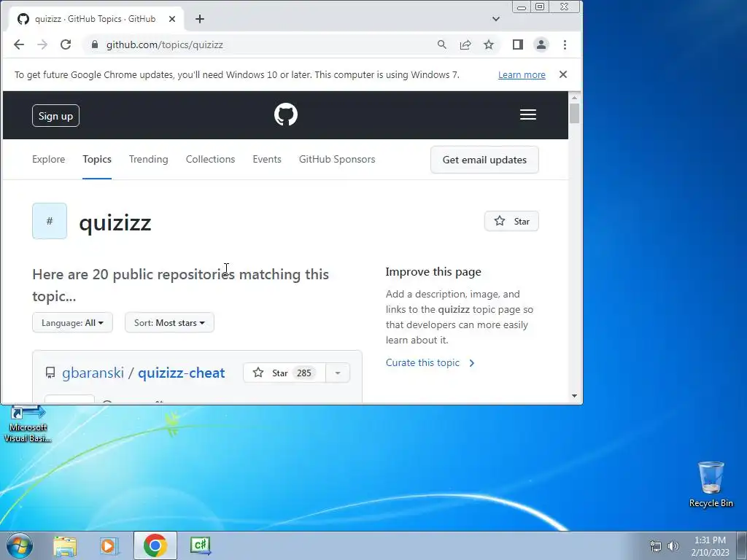Follow the Learn more link
The height and width of the screenshot is (560, 747).
coord(522,75)
